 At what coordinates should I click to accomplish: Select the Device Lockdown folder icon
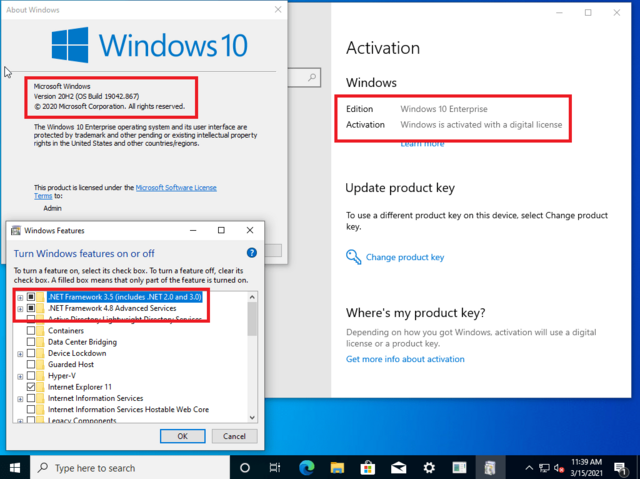40,353
